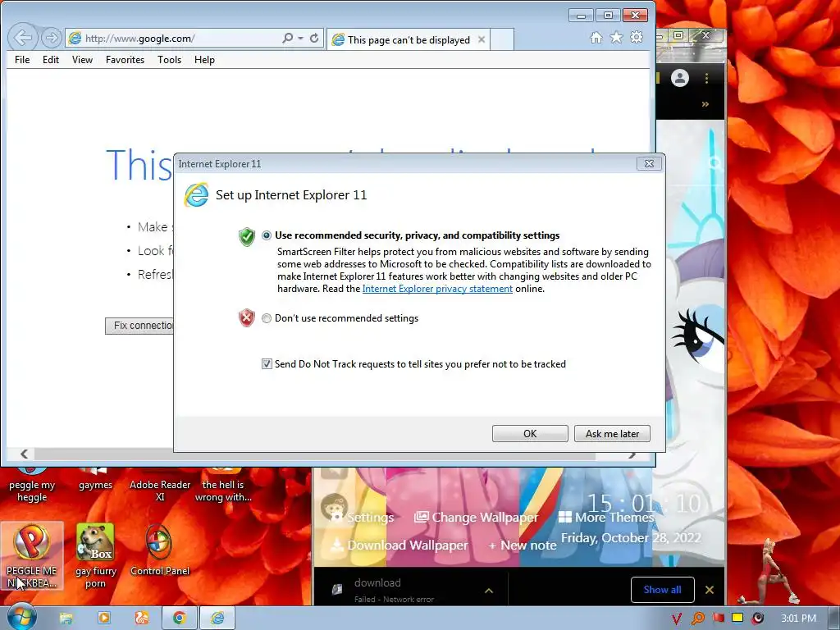Click the 'peggle my heggle' desktop label
840x630 pixels.
pyautogui.click(x=32, y=491)
